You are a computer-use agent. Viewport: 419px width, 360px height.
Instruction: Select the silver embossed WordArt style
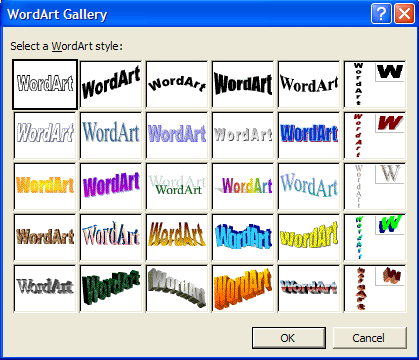point(243,135)
